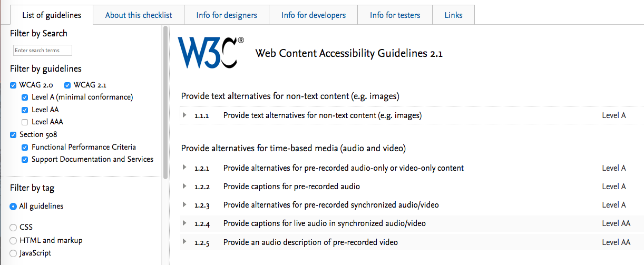Select the JavaScript tag filter
644x265 pixels.
tap(13, 253)
